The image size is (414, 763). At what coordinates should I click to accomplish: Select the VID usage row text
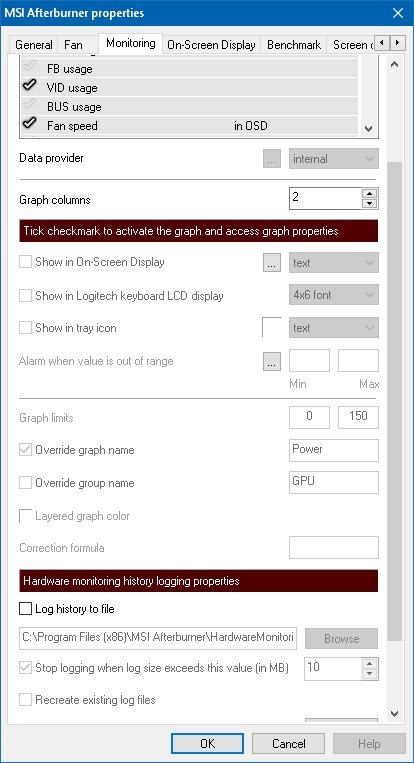pyautogui.click(x=72, y=88)
